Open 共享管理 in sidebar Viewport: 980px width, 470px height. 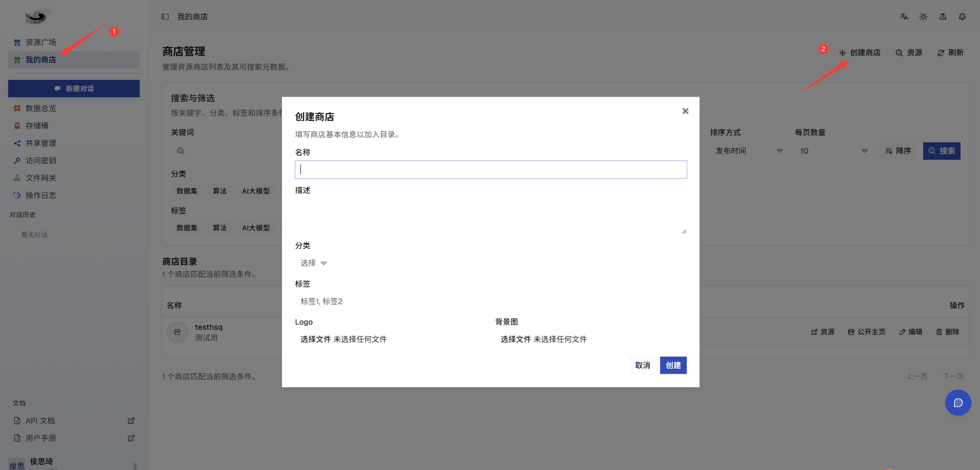click(x=74, y=143)
